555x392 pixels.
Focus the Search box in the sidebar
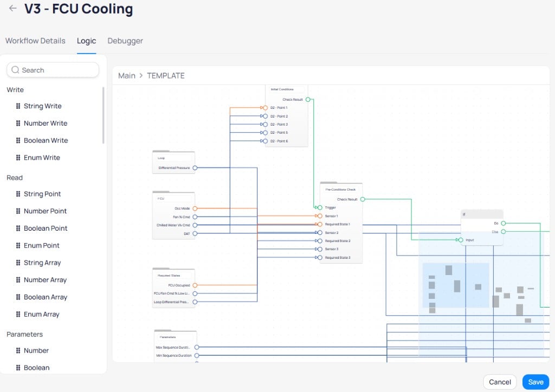coord(53,70)
